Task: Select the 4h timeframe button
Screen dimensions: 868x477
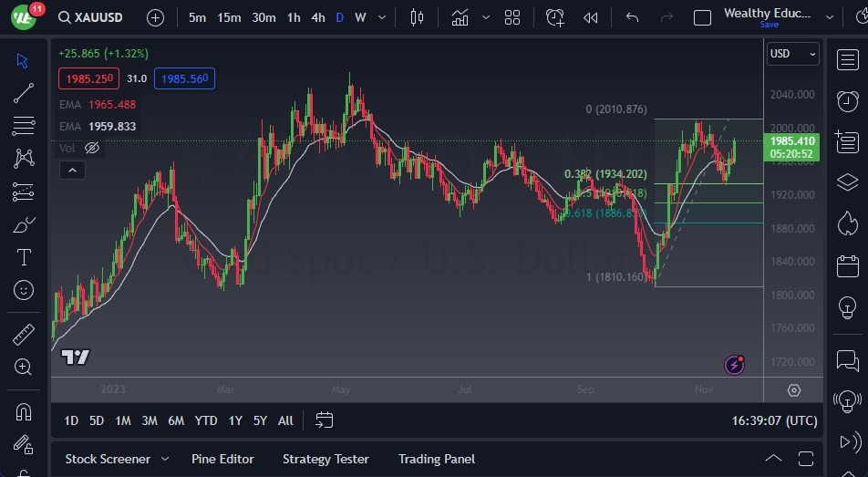Action: [317, 17]
